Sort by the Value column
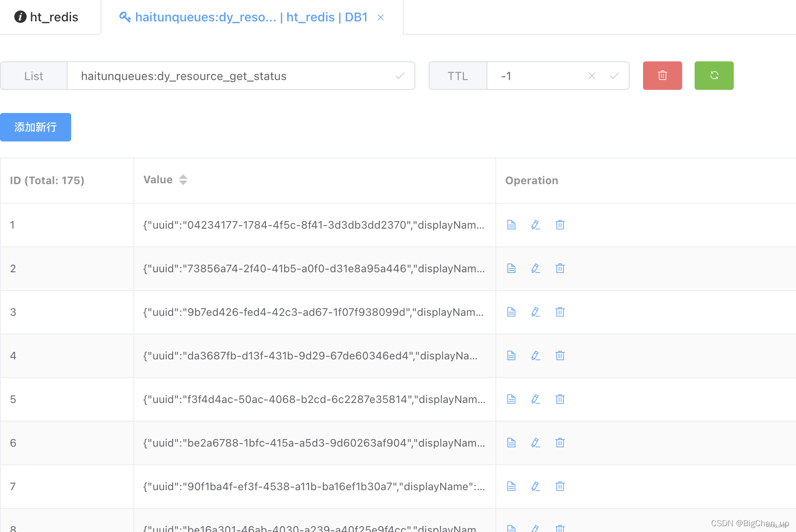The height and width of the screenshot is (532, 796). pos(183,180)
